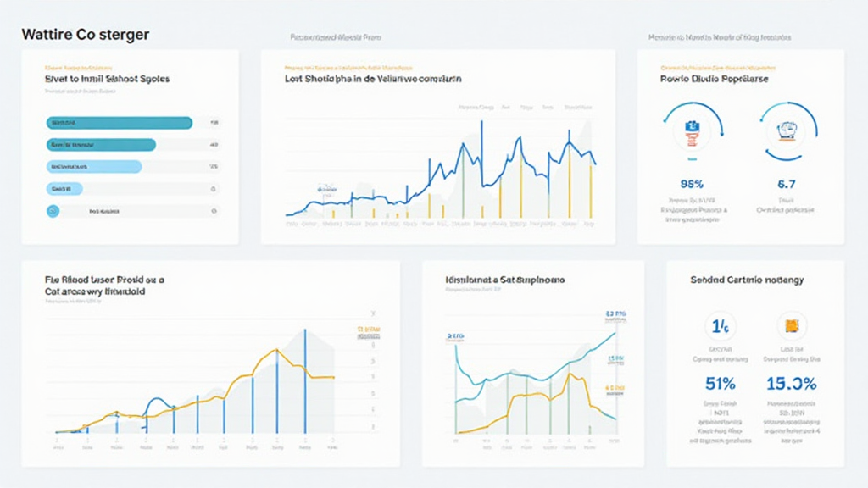Image resolution: width=868 pixels, height=488 pixels.
Task: Click the "51%" statistic in bottom-right card
Action: (x=720, y=384)
